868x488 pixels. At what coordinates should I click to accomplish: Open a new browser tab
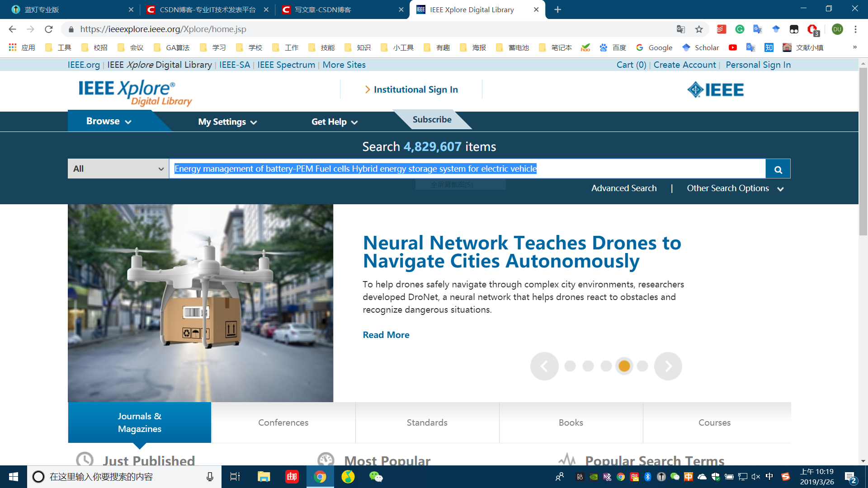pyautogui.click(x=558, y=9)
